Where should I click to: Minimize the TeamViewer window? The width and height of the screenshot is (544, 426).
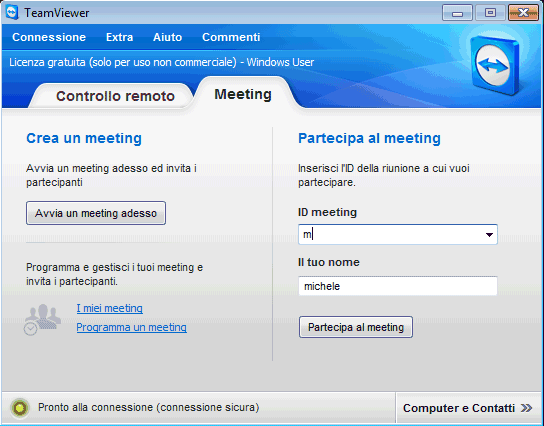(457, 13)
